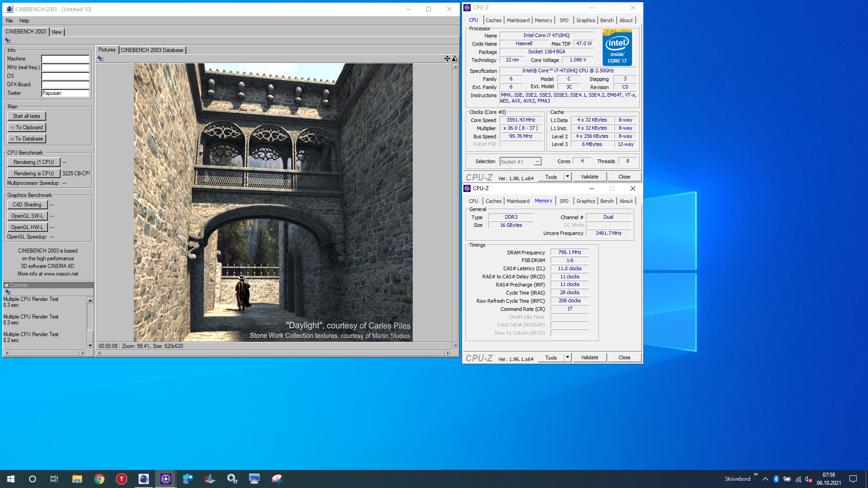Open Caches tab in the upper CPU-Z window
This screenshot has height=488, width=868.
coord(493,20)
